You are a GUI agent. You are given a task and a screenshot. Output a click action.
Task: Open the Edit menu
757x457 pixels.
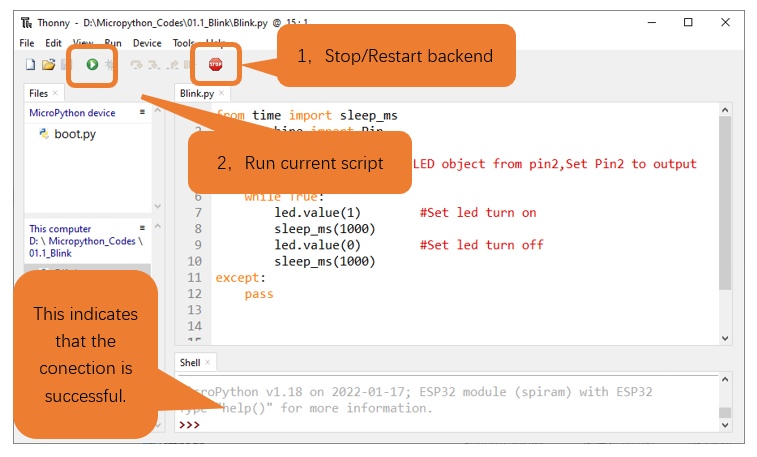(53, 43)
